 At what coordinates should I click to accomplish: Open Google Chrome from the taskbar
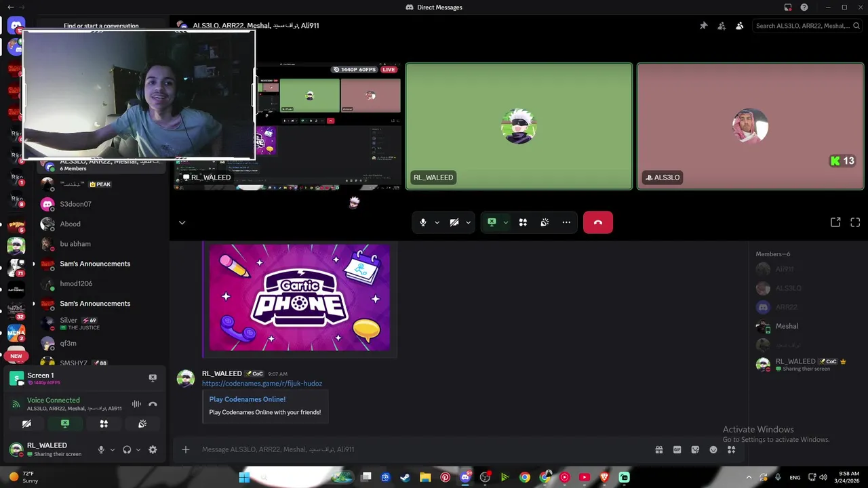coord(525,477)
